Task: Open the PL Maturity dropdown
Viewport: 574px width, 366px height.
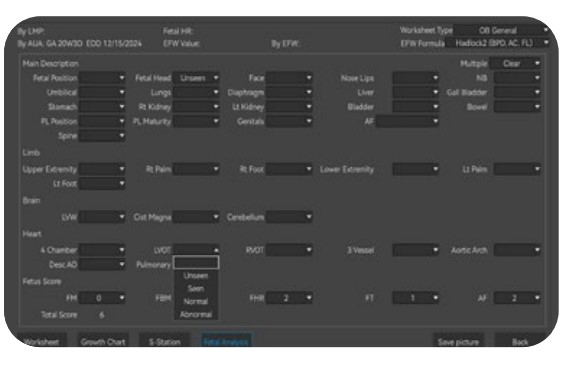Action: coord(196,121)
